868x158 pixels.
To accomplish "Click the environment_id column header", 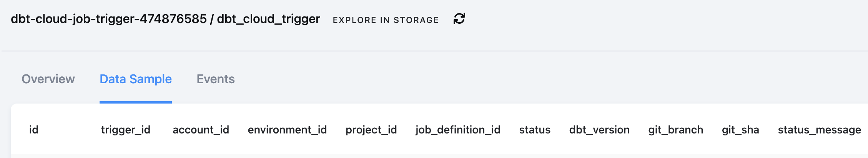I will pos(287,130).
